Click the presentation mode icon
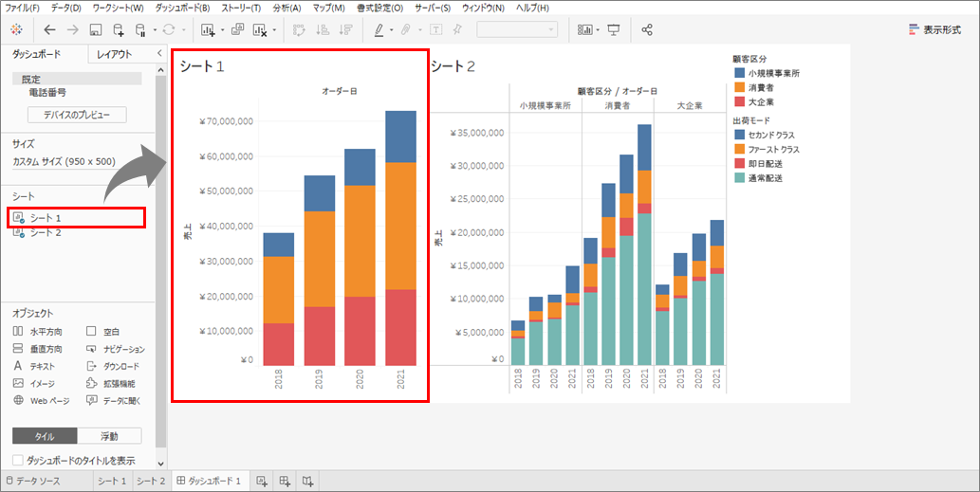This screenshot has height=492, width=980. tap(614, 29)
